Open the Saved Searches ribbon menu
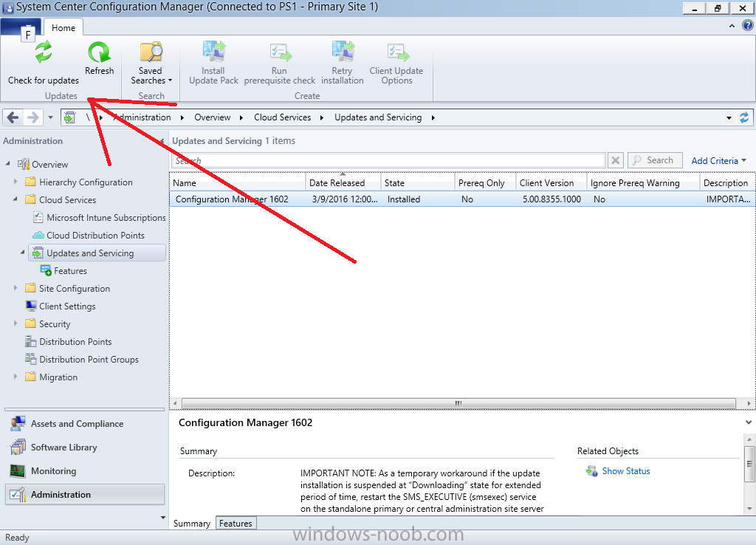Image resolution: width=756 pixels, height=545 pixels. [x=151, y=63]
